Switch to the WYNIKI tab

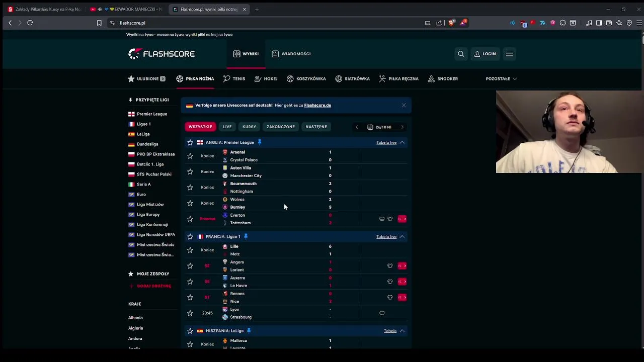tap(246, 54)
